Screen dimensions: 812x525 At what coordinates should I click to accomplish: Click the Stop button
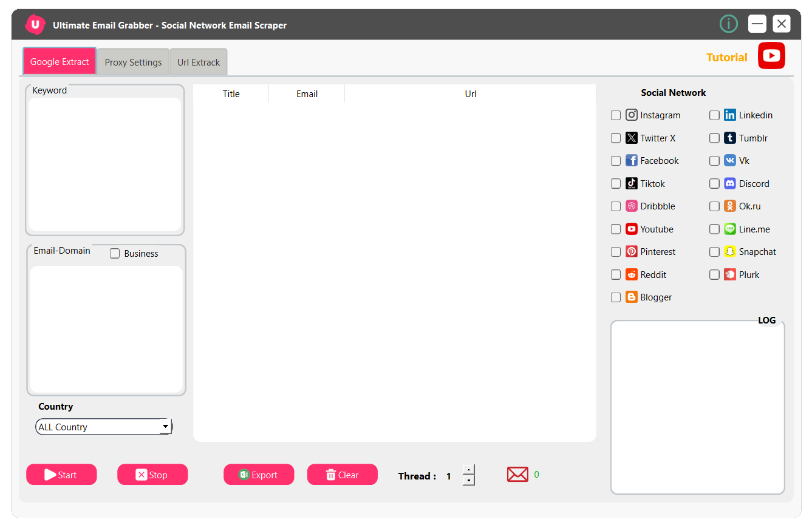(x=152, y=475)
